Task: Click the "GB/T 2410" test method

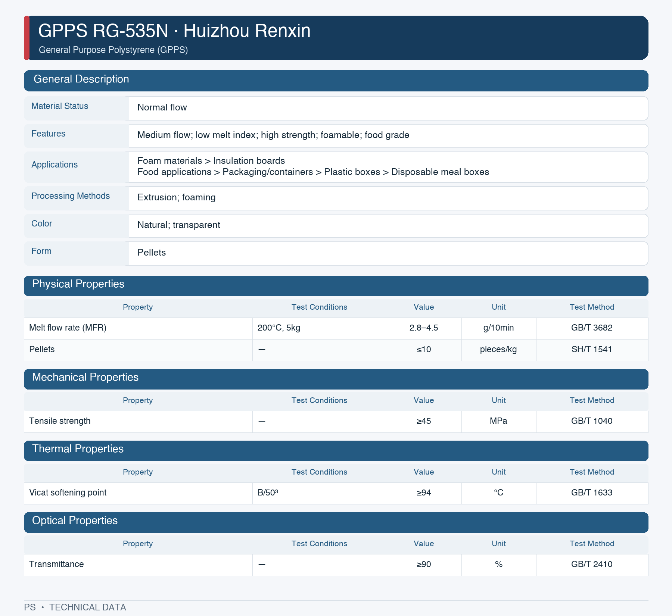Action: click(x=592, y=565)
